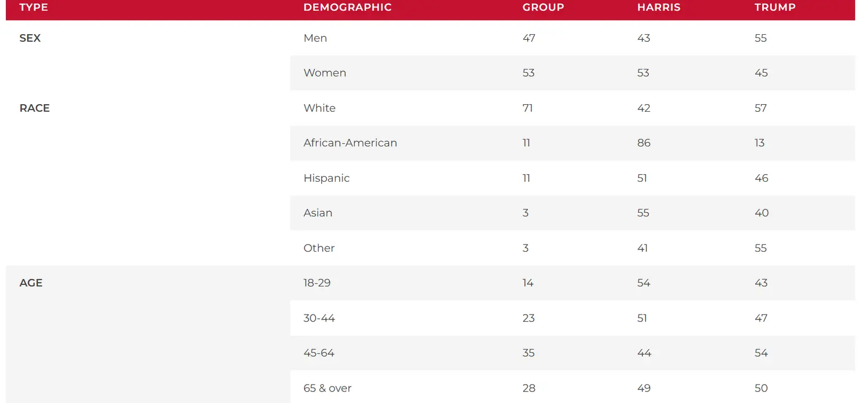
Task: Select the GROUP column header
Action: [543, 8]
